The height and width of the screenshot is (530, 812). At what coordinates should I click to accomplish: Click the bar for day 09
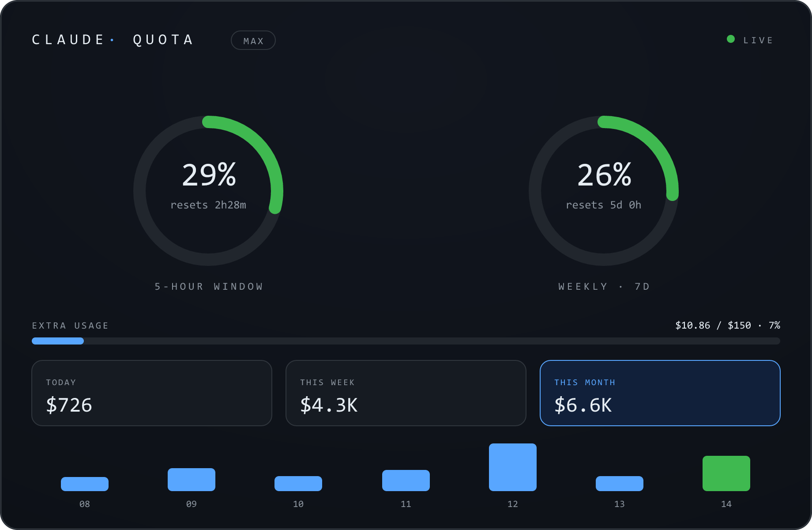[x=192, y=480]
